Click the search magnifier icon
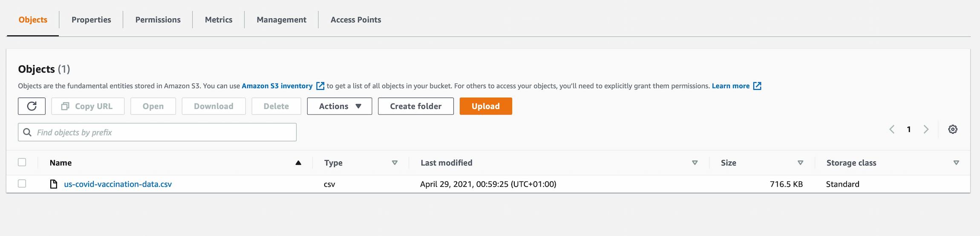 [x=27, y=132]
